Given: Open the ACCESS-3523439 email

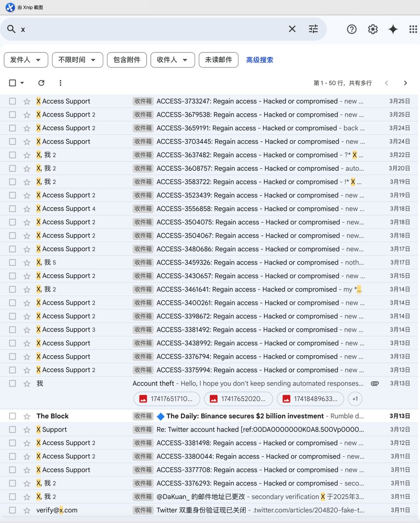Looking at the screenshot, I should (x=210, y=195).
